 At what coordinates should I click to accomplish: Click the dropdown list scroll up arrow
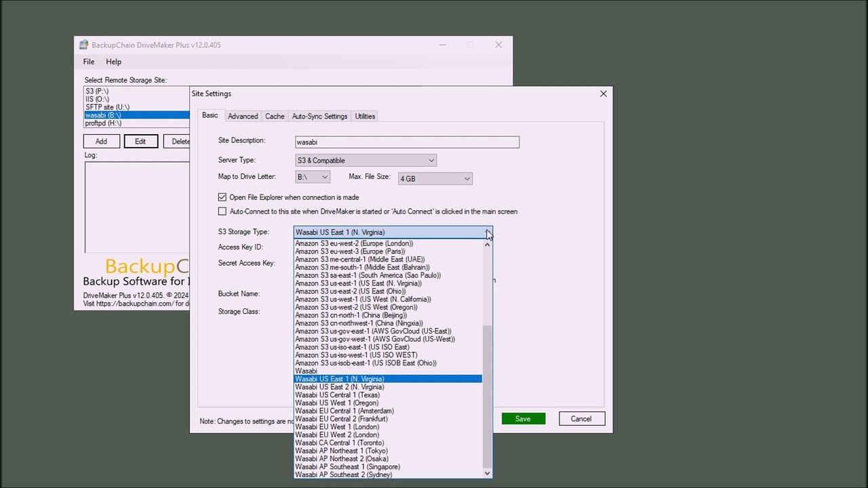click(487, 244)
